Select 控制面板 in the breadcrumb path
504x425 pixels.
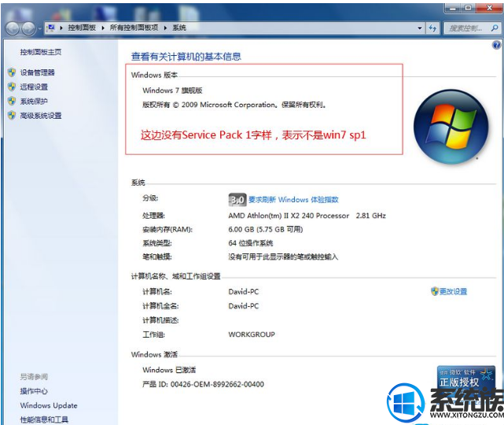(82, 28)
